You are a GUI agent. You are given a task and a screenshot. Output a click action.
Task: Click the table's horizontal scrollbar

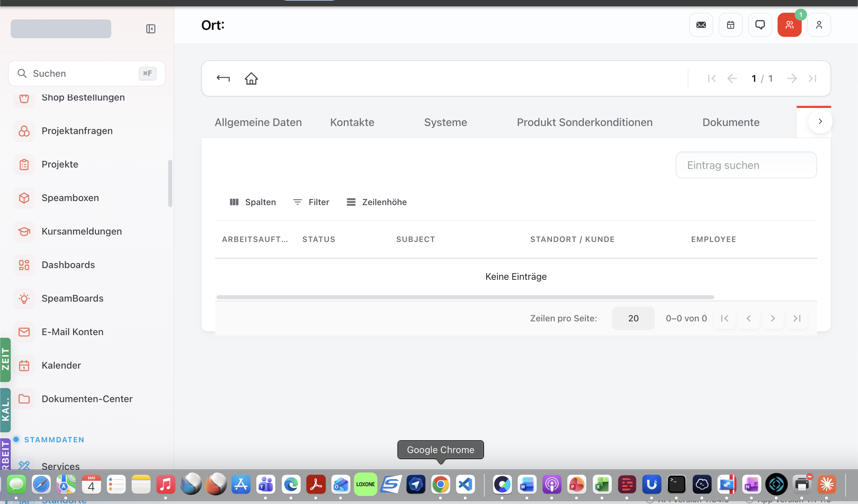click(x=465, y=297)
